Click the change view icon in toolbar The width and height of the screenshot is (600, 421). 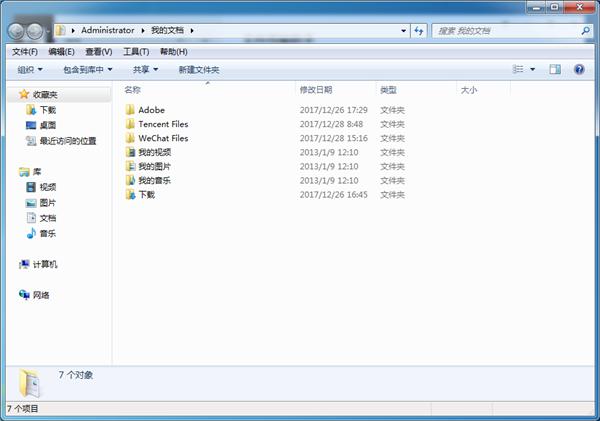point(518,69)
